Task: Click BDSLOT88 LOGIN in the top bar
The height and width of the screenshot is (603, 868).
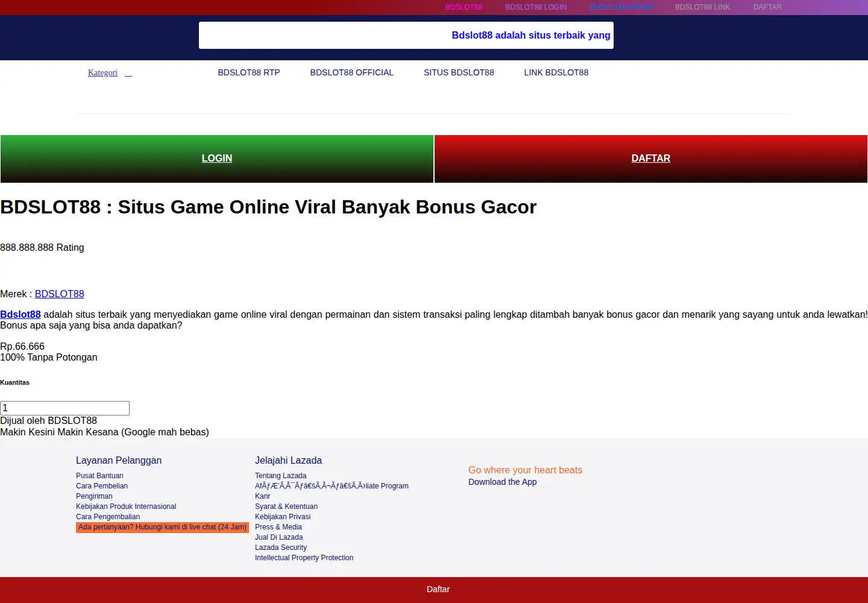Action: pyautogui.click(x=536, y=7)
